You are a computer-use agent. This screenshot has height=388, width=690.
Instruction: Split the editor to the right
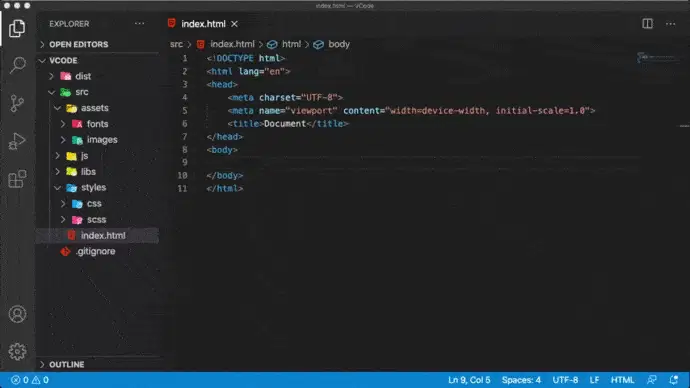pos(647,24)
